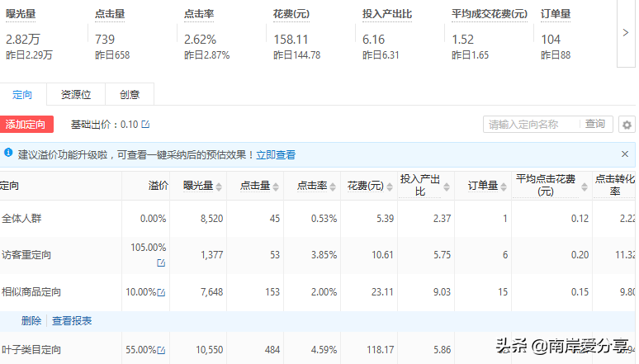Edit the base bid 基础出价 pencil icon
Screen dimensions: 639x364
click(145, 125)
